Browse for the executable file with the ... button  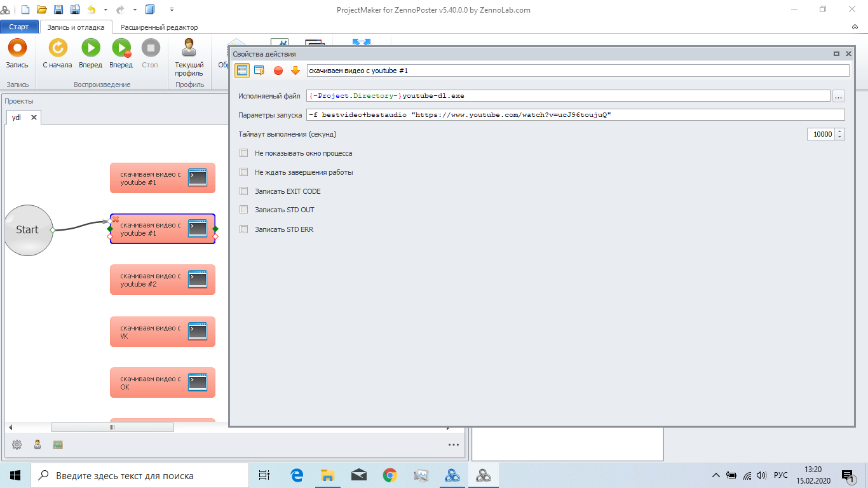(839, 96)
